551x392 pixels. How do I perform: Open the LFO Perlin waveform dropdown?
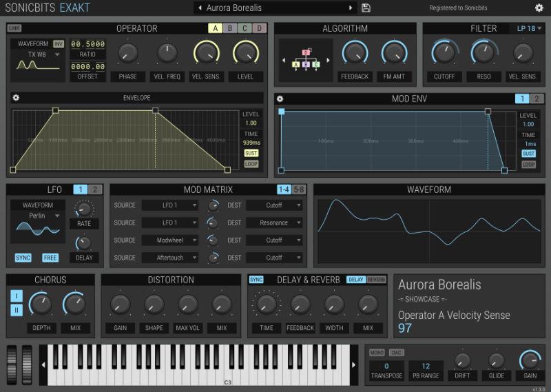tap(38, 216)
